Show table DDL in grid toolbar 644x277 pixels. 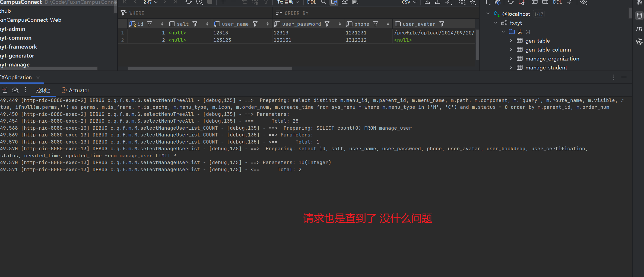311,2
